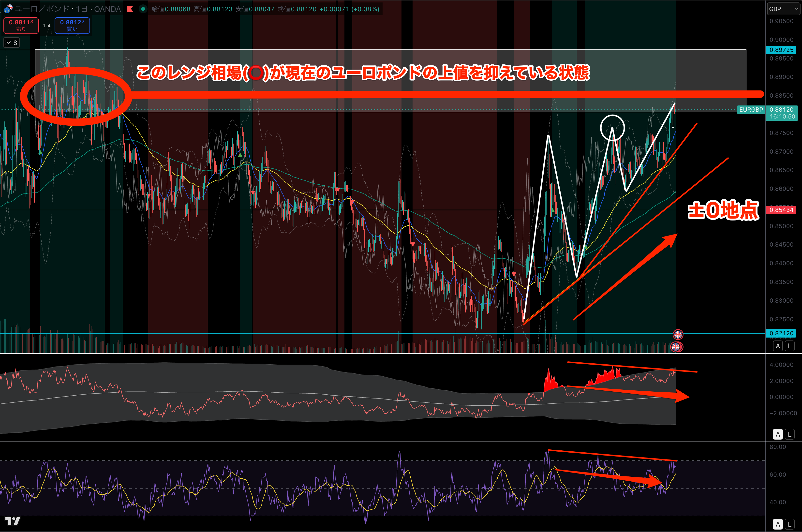The height and width of the screenshot is (532, 802).
Task: Click the red flag marker beside OANDA
Action: (130, 9)
